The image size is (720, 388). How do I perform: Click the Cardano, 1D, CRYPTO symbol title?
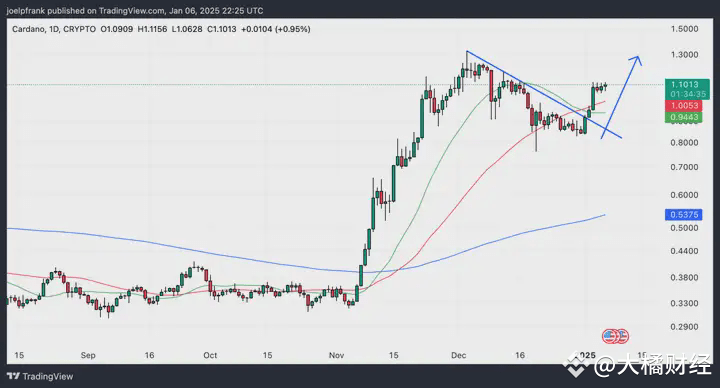coord(54,29)
